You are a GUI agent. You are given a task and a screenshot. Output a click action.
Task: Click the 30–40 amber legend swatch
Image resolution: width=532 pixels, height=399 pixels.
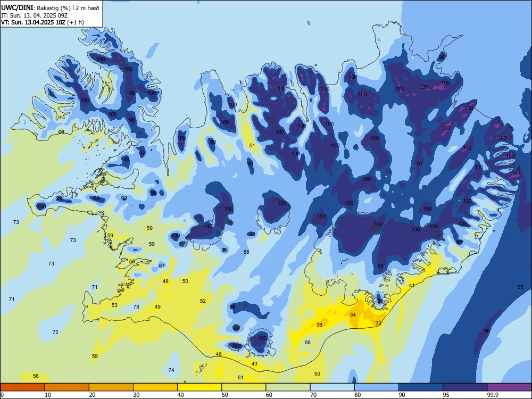155,387
